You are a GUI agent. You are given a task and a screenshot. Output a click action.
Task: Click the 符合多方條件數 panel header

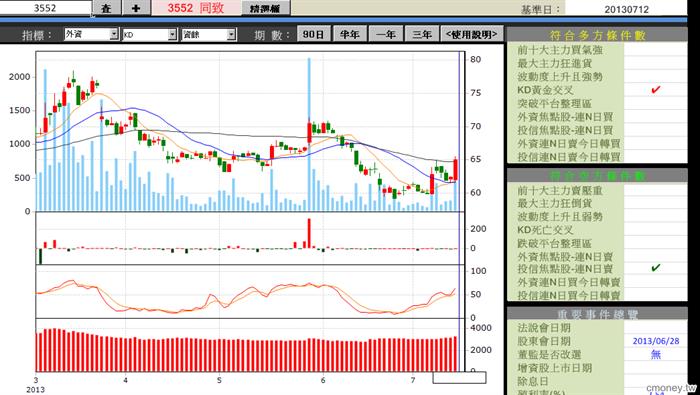tap(597, 36)
